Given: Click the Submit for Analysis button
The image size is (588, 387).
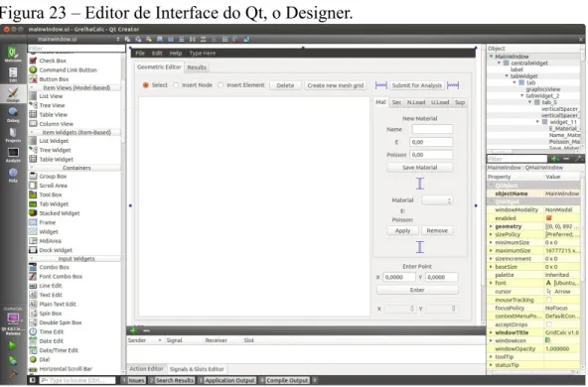Looking at the screenshot, I should point(416,85).
